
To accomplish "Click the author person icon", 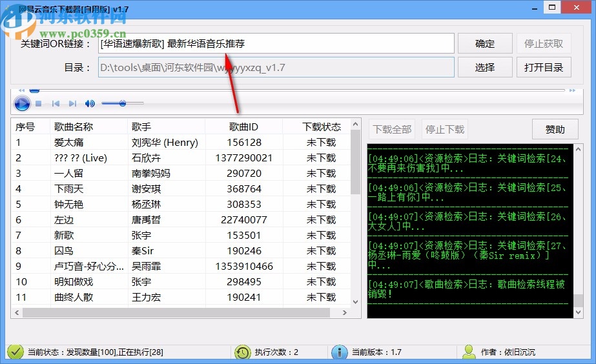I will point(469,352).
